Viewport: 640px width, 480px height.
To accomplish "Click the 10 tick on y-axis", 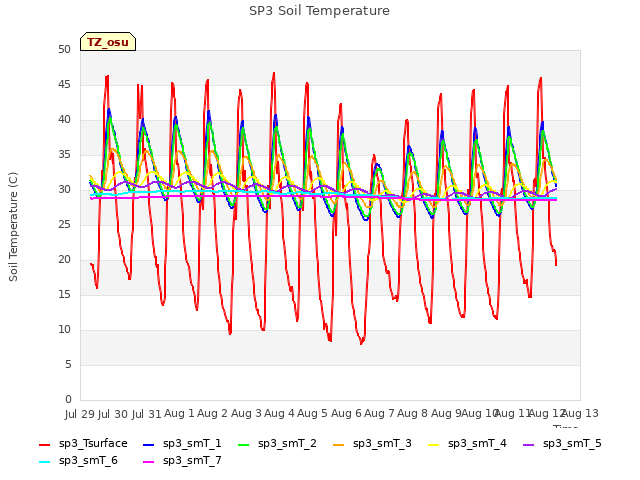I will (64, 330).
